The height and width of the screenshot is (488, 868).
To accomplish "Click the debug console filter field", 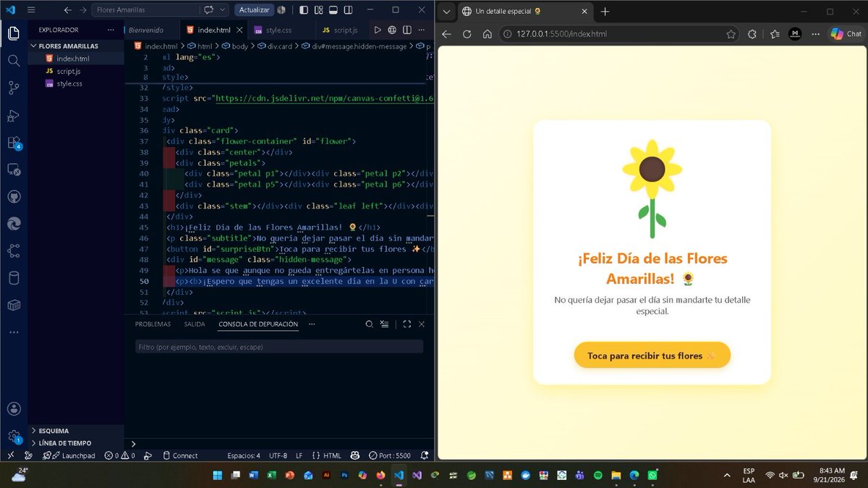I will point(278,347).
